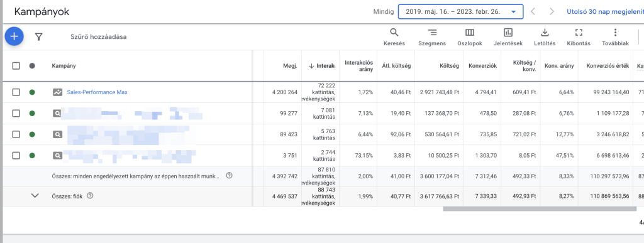Click status column header dot
Image resolution: width=644 pixels, height=243 pixels.
coord(32,65)
